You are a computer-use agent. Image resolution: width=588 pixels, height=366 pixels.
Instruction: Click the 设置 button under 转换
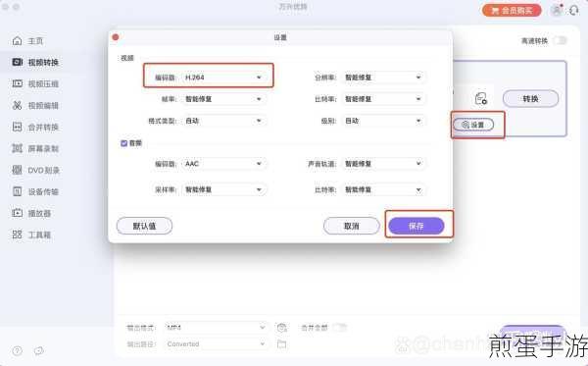tap(473, 125)
